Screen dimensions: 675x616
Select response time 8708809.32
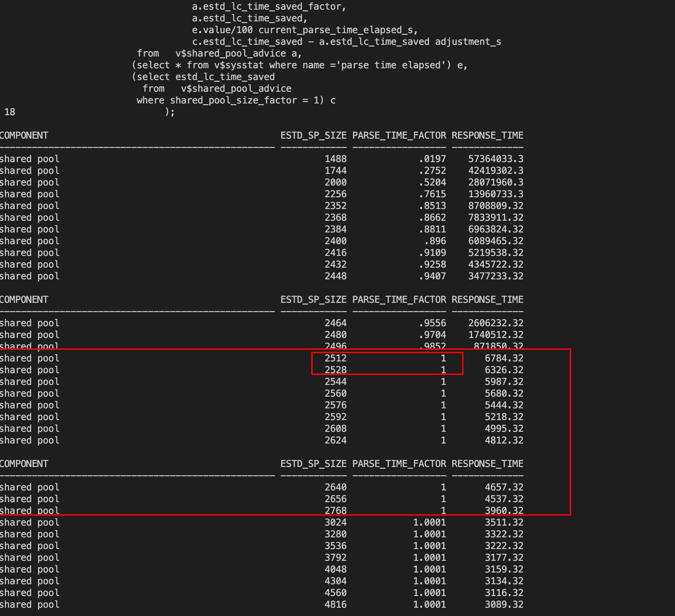(x=496, y=206)
